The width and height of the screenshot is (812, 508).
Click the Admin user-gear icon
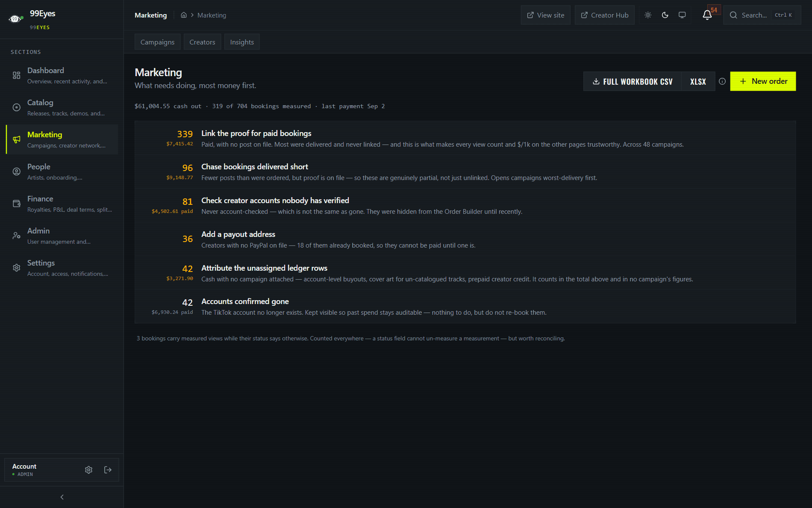(x=17, y=236)
